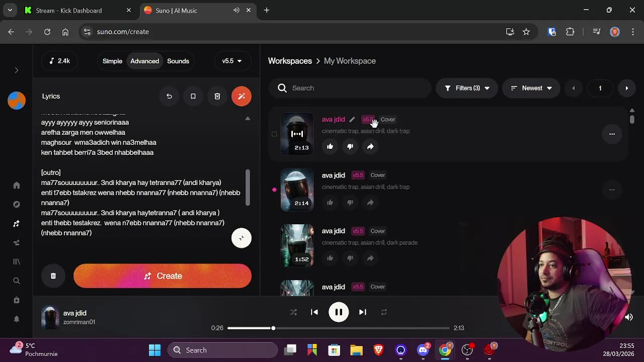Screen dimensions: 644x362
Task: Save lyrics with the bookmark icon
Action: coord(193,96)
